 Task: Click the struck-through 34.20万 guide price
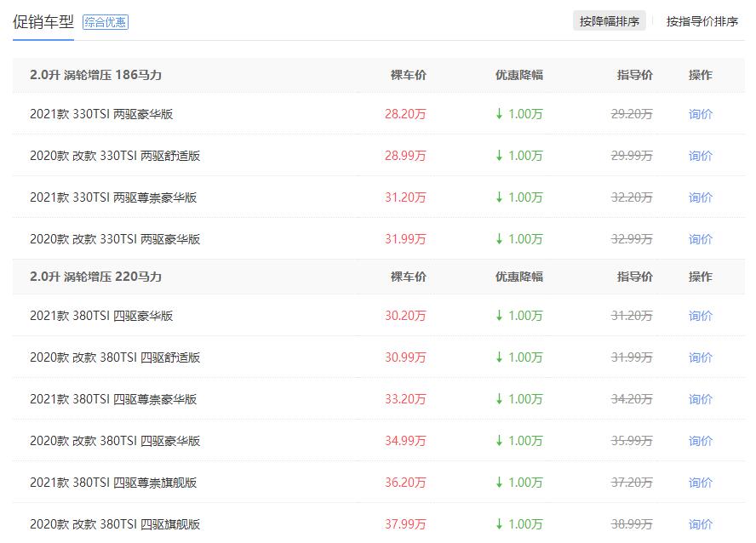[x=632, y=399]
